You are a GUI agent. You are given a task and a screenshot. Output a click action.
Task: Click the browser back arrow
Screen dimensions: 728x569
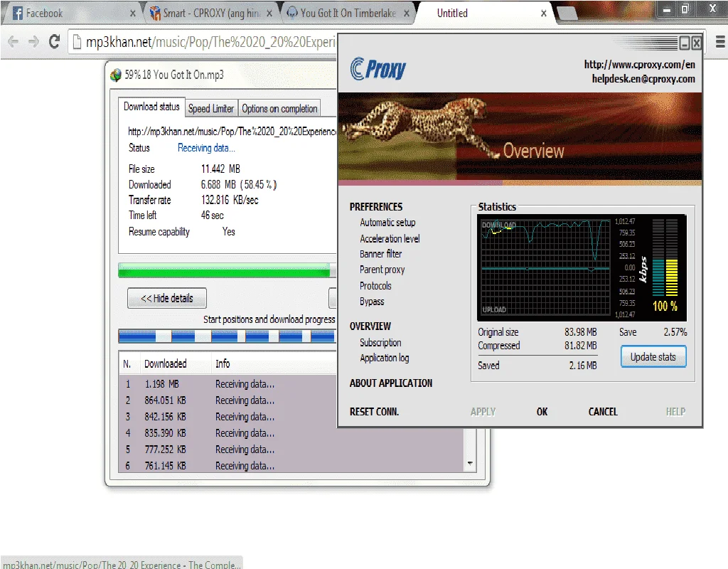[14, 42]
